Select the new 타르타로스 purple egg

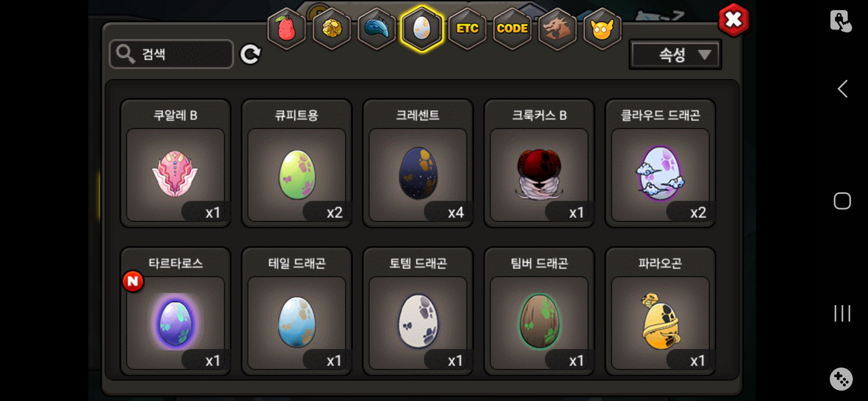(x=175, y=312)
